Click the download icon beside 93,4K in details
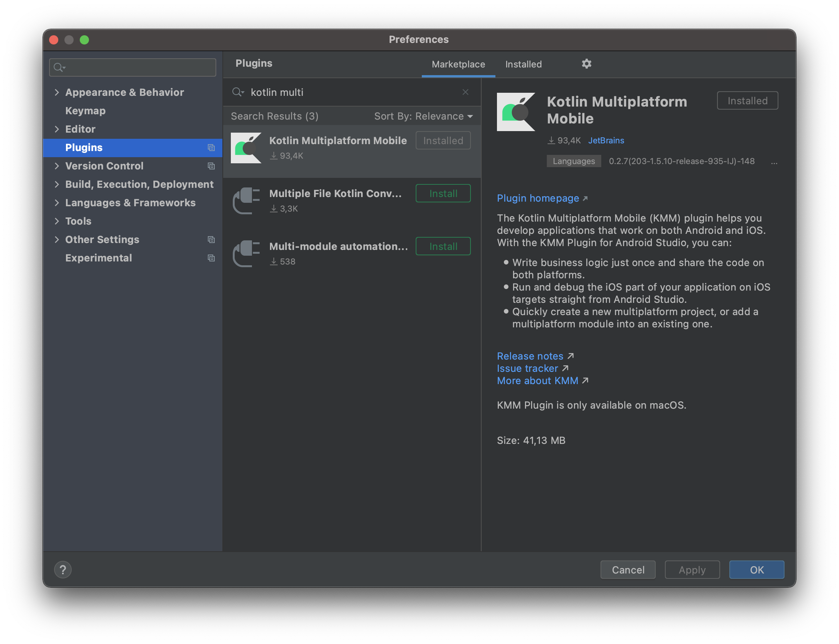Image resolution: width=839 pixels, height=644 pixels. [x=551, y=140]
